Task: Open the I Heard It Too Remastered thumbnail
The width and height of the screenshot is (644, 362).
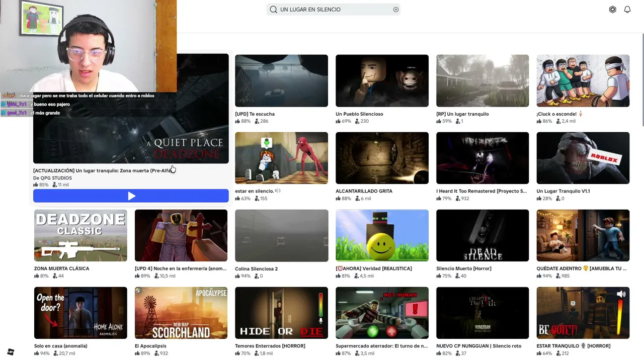Action: point(482,158)
